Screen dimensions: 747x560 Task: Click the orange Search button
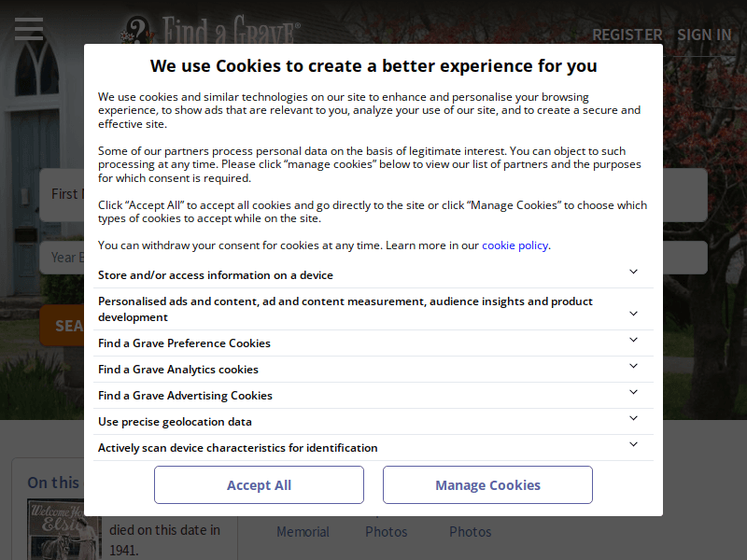click(62, 326)
